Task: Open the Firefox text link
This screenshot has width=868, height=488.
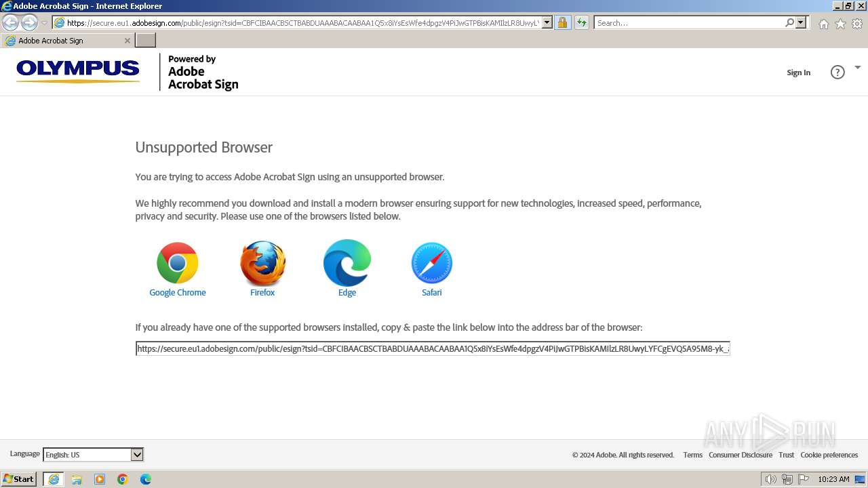Action: 262,293
